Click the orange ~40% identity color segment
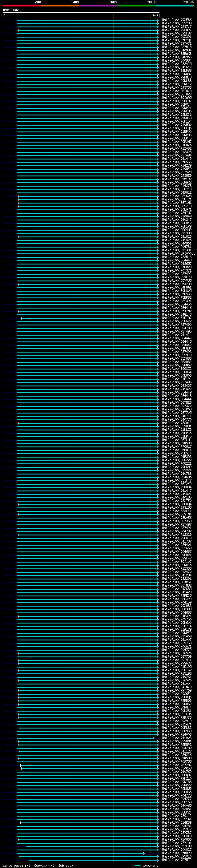 click(x=60, y=6)
